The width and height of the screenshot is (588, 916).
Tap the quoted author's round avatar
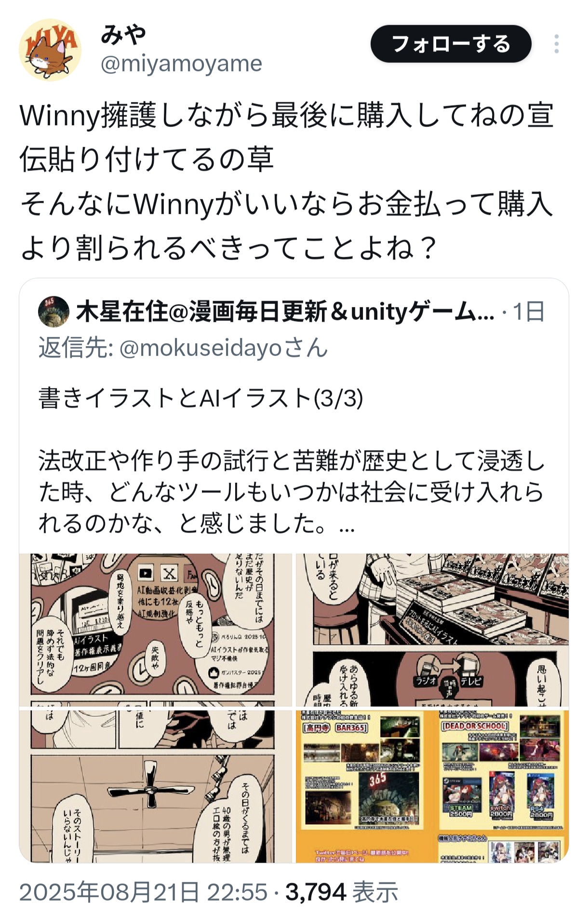pos(53,311)
